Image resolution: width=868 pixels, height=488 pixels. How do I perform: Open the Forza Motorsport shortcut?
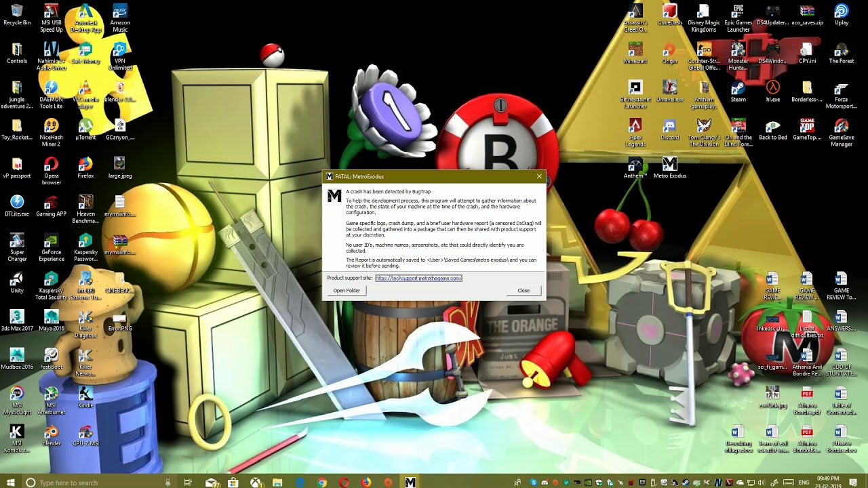[841, 95]
